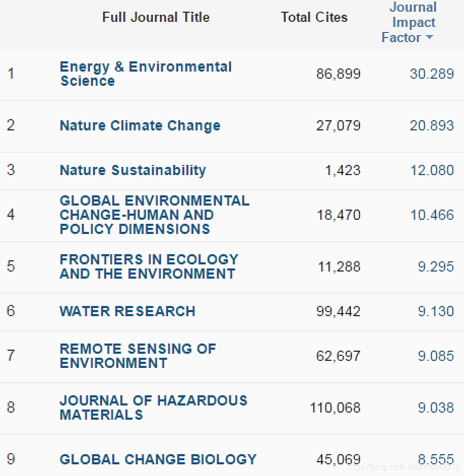Viewport: 464px width, 476px height.
Task: Select impact factor 30.289
Action: [x=432, y=74]
